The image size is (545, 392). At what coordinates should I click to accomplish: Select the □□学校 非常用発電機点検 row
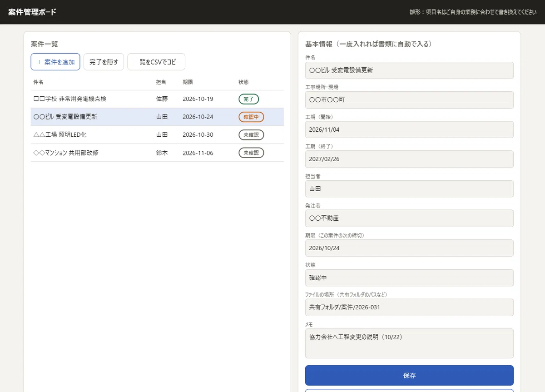(x=157, y=99)
